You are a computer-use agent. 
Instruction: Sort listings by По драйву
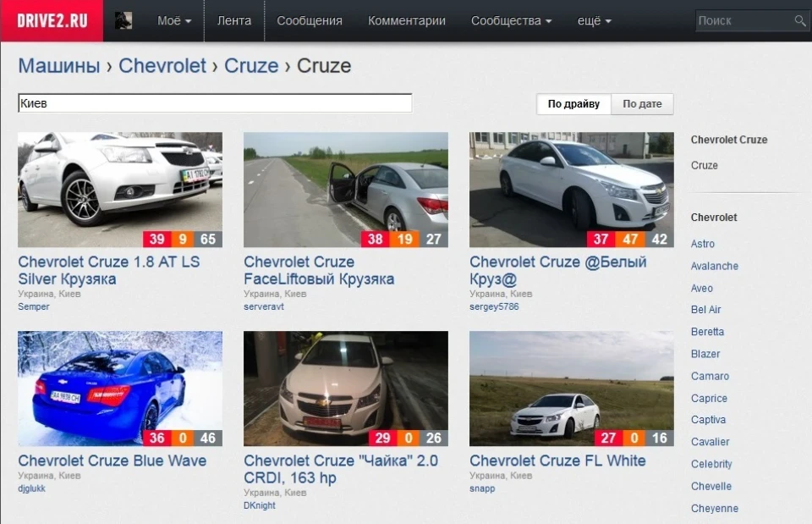(573, 103)
